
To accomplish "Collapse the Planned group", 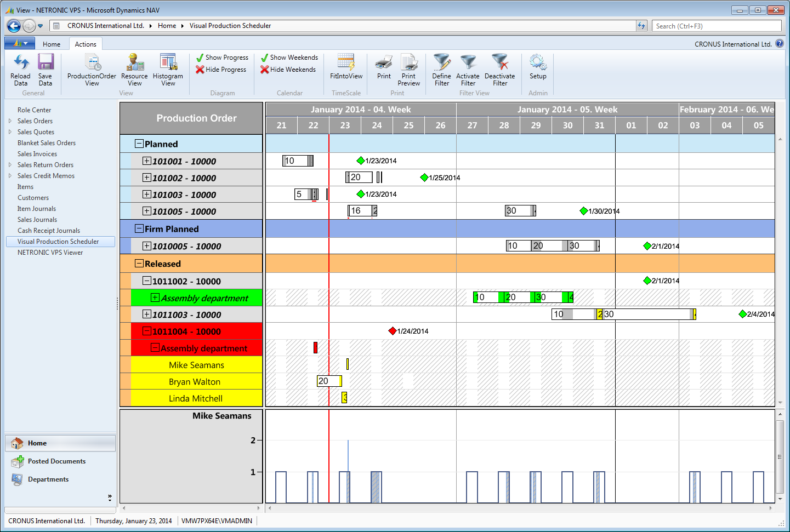I will [x=139, y=144].
